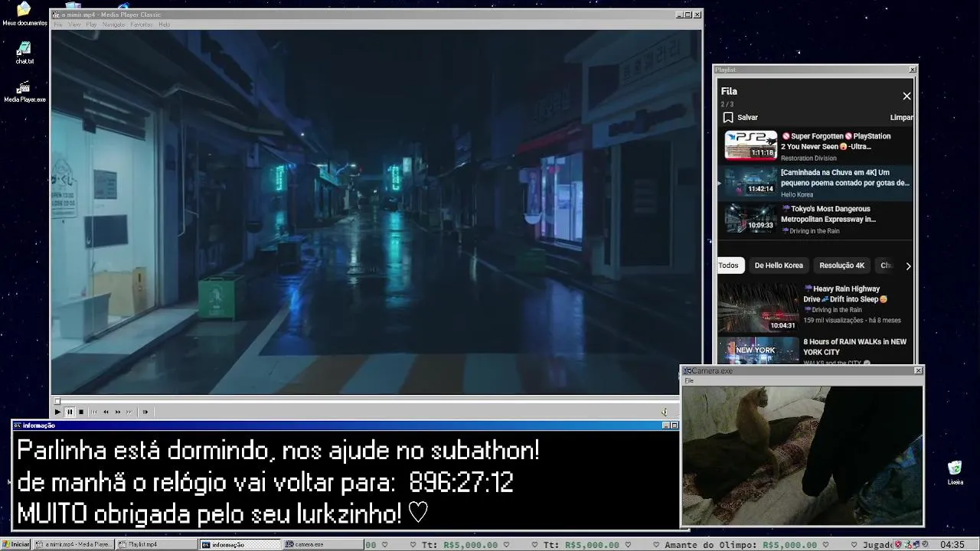Open Meus documentos desktop folder icon
980x551 pixels.
24,14
